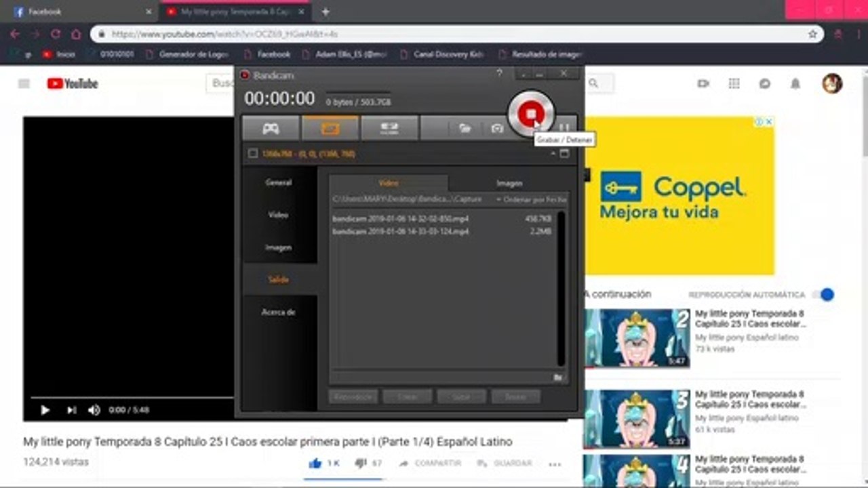Screen dimensions: 868x488
Task: Open Bandicam help question mark
Action: pyautogui.click(x=500, y=74)
